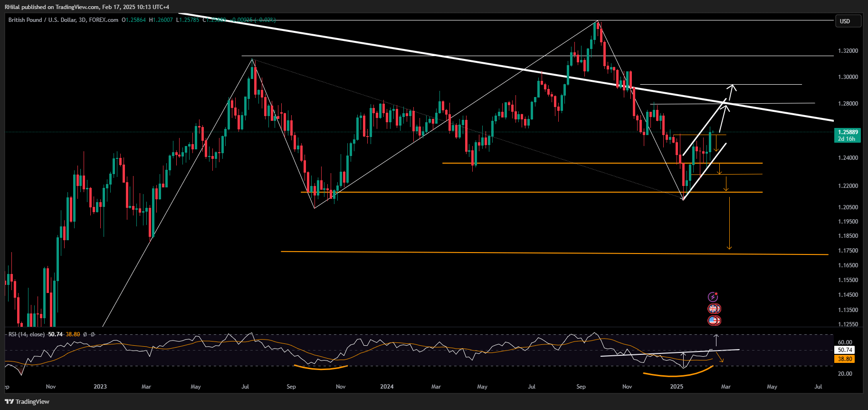
Task: Open the UK flag economic event marker
Action: tap(714, 309)
